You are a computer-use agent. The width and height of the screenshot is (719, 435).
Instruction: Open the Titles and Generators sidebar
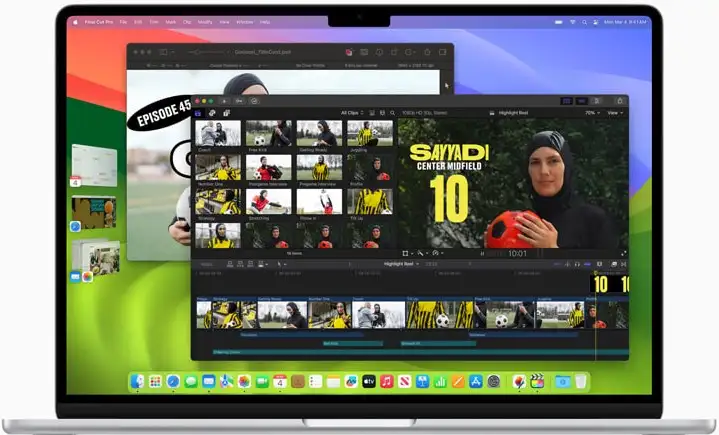(x=226, y=113)
